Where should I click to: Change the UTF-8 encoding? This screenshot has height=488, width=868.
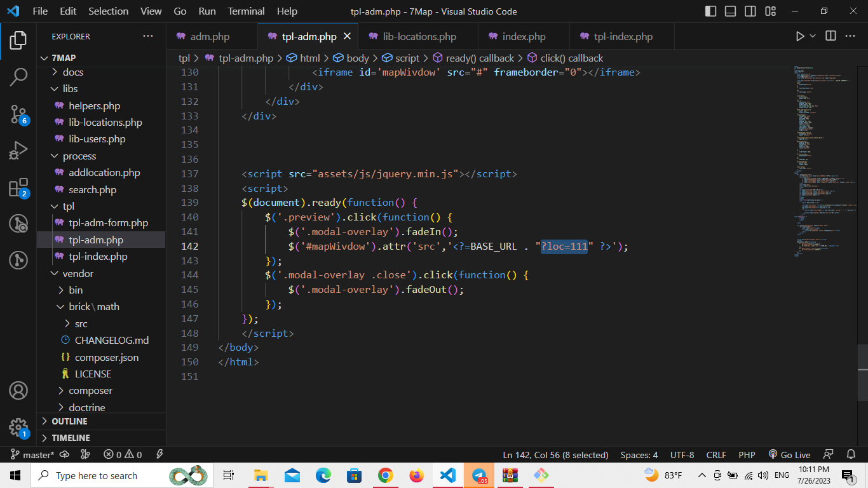pyautogui.click(x=682, y=455)
